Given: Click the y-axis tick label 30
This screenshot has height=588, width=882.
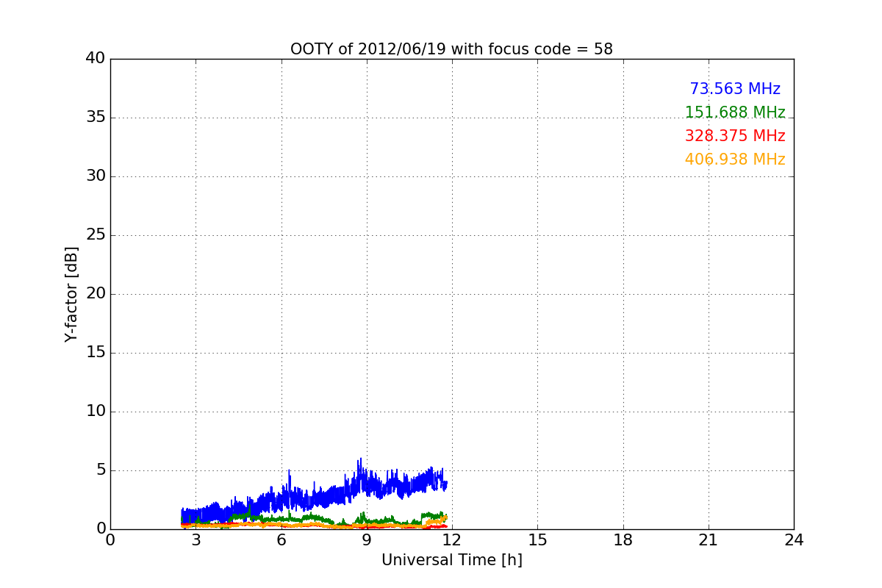Looking at the screenshot, I should [95, 176].
